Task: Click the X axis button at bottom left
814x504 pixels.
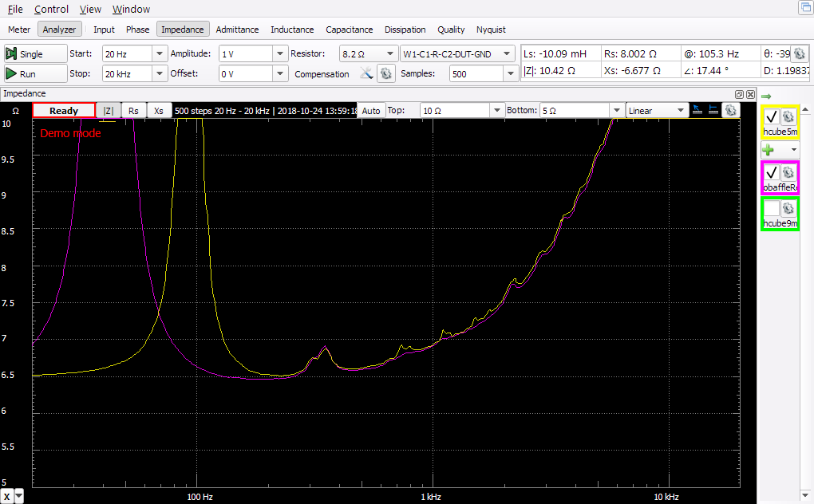Action: pos(6,496)
